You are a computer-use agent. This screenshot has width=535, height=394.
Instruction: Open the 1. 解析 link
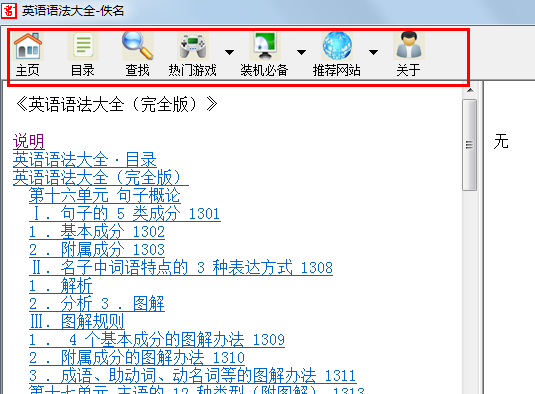pyautogui.click(x=61, y=286)
